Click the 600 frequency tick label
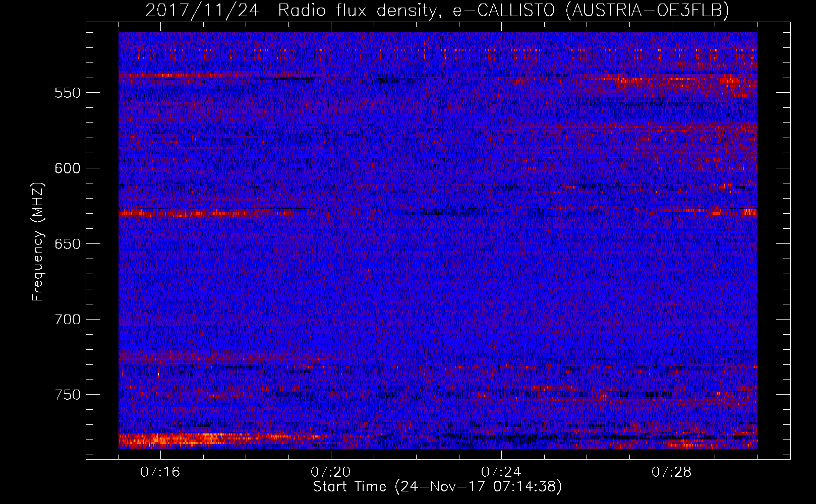816x504 pixels. 68,168
